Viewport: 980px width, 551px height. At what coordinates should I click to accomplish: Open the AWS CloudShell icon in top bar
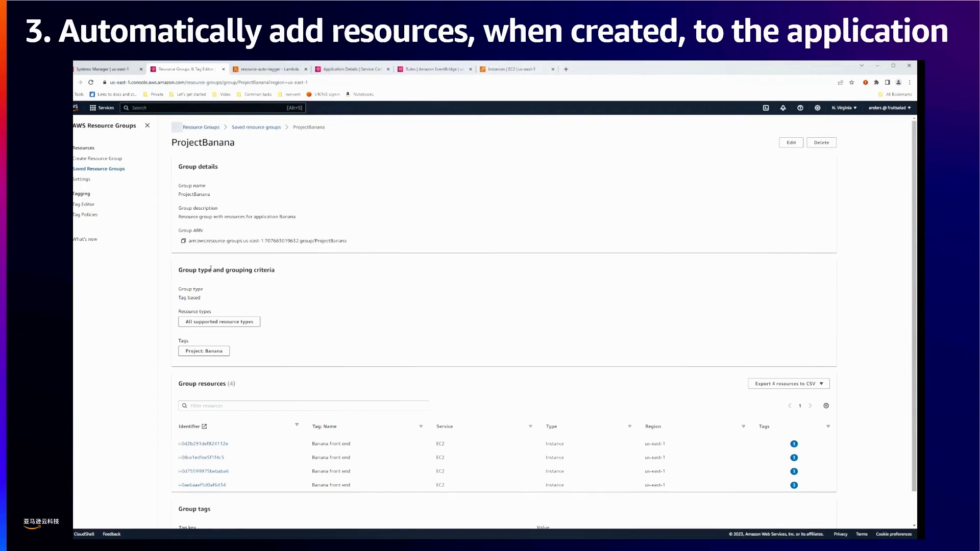[766, 108]
